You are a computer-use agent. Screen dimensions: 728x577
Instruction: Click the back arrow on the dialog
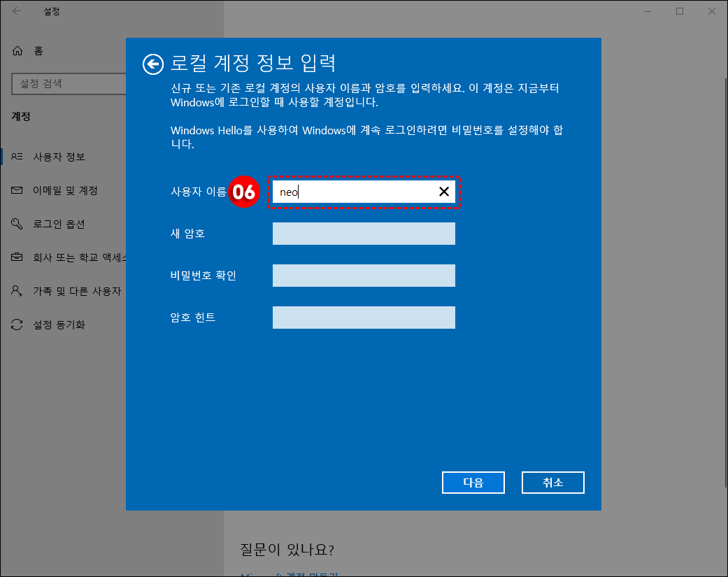click(x=152, y=64)
